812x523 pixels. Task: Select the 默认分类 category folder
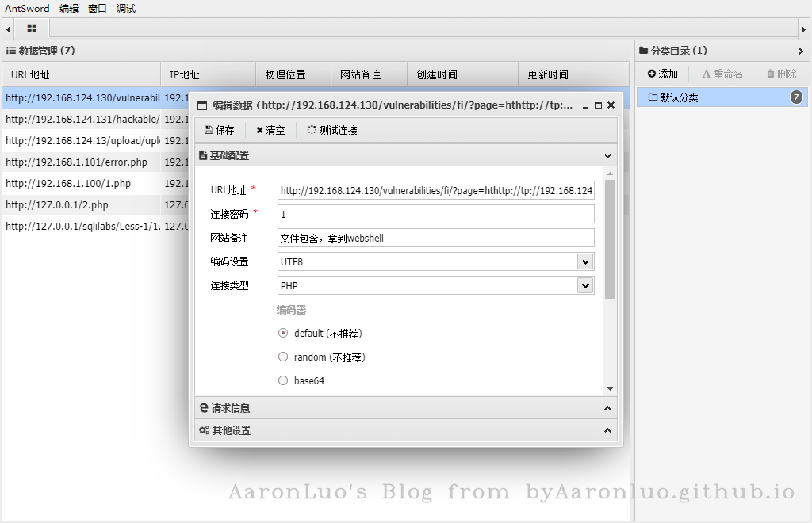(x=674, y=97)
